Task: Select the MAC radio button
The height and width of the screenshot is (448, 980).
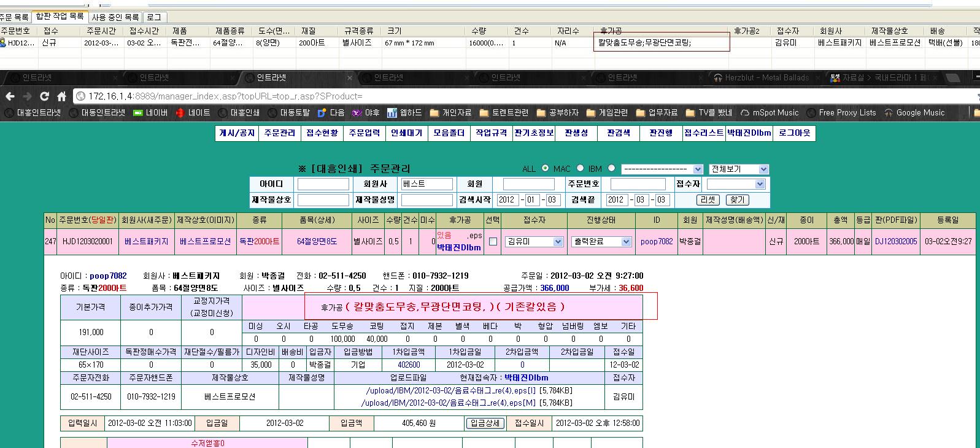Action: (x=580, y=168)
